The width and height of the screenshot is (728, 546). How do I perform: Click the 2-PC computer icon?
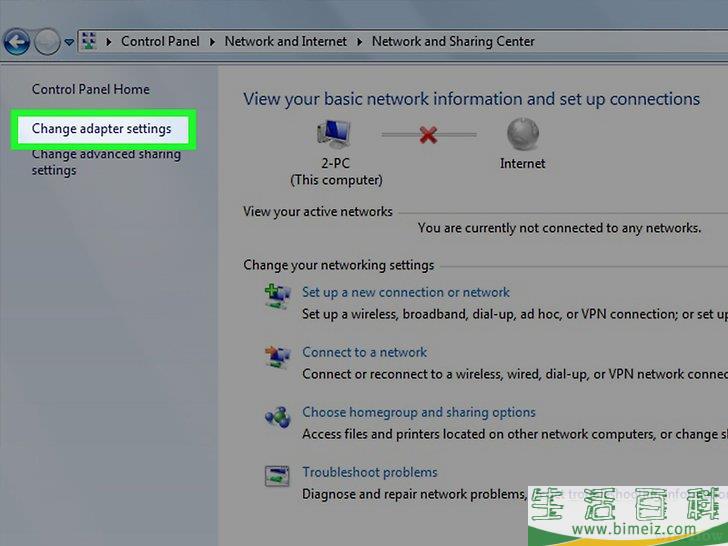(335, 135)
